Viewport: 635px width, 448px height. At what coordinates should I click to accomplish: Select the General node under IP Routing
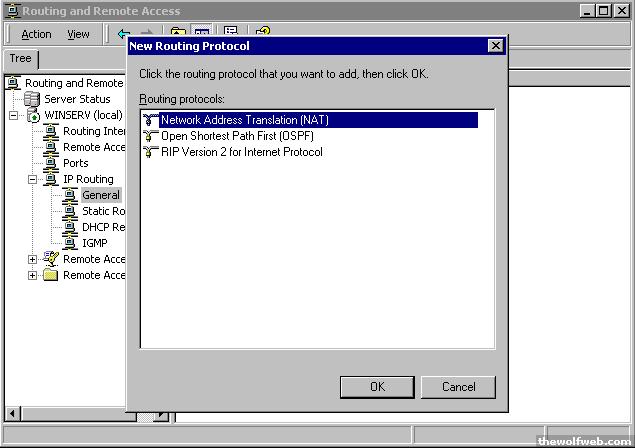point(101,195)
